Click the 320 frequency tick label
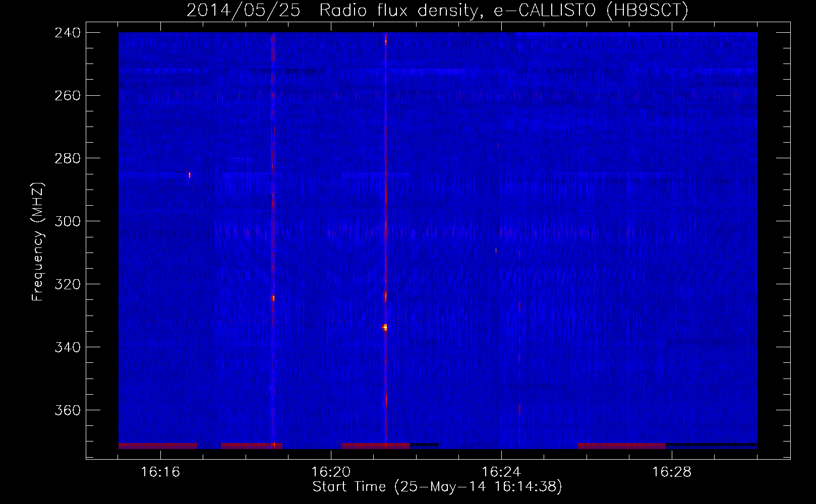Viewport: 816px width, 504px height. point(68,284)
